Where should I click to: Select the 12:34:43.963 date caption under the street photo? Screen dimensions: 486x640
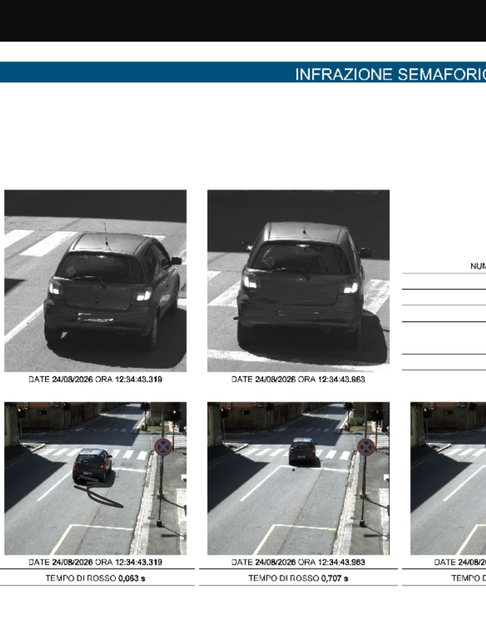298,562
